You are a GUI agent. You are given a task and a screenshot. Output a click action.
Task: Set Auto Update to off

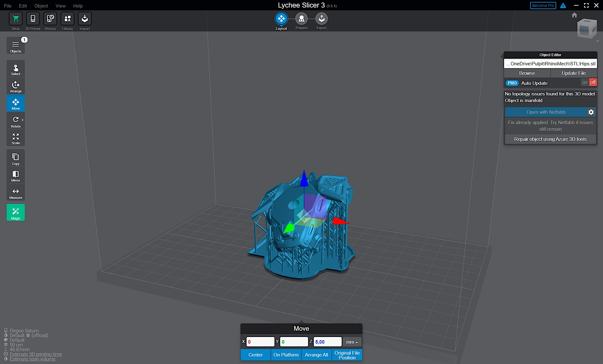(x=593, y=83)
